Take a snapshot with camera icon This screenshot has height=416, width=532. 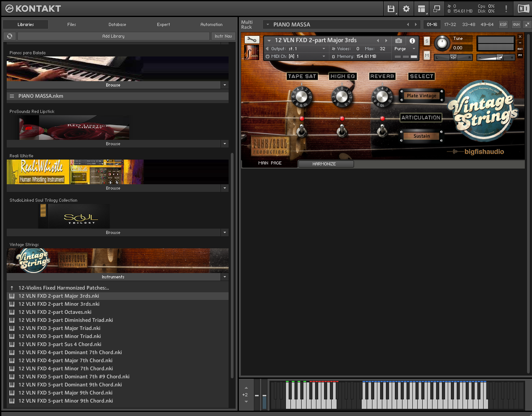click(x=398, y=41)
